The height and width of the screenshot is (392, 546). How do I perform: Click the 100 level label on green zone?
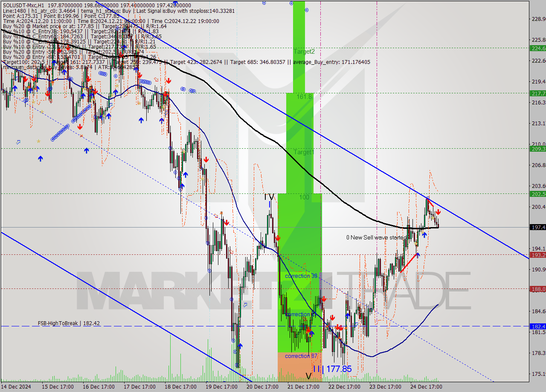pos(304,197)
